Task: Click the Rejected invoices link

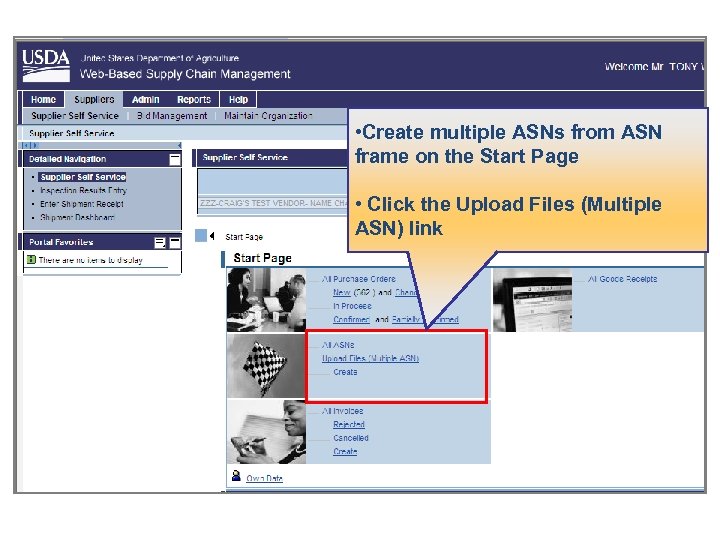Action: coord(349,424)
